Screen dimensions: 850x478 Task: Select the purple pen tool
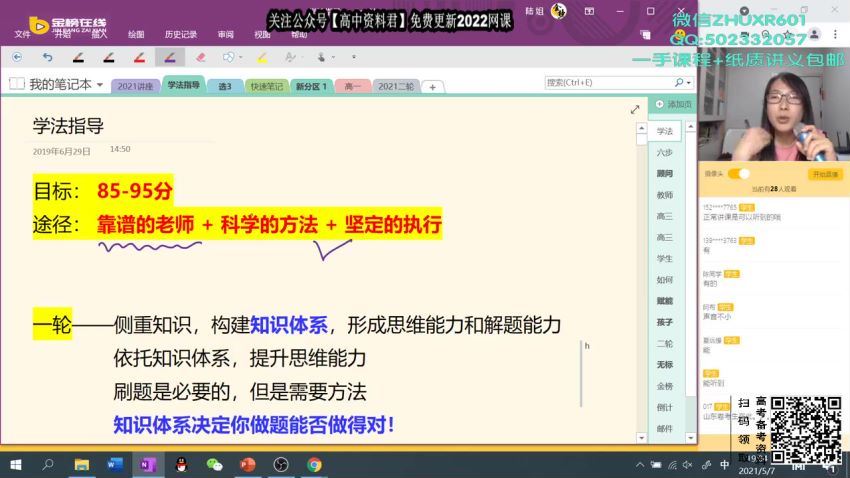click(170, 57)
